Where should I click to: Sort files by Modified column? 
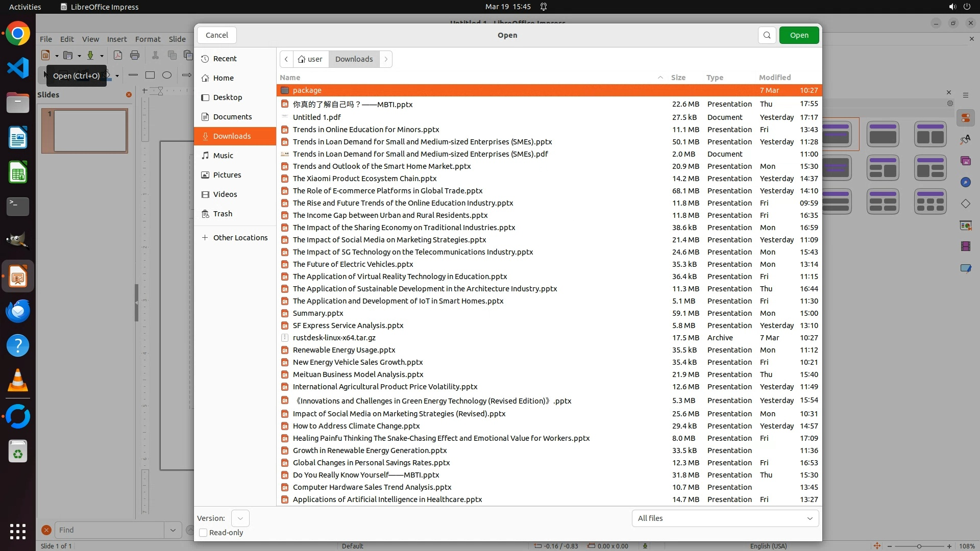tap(774, 78)
